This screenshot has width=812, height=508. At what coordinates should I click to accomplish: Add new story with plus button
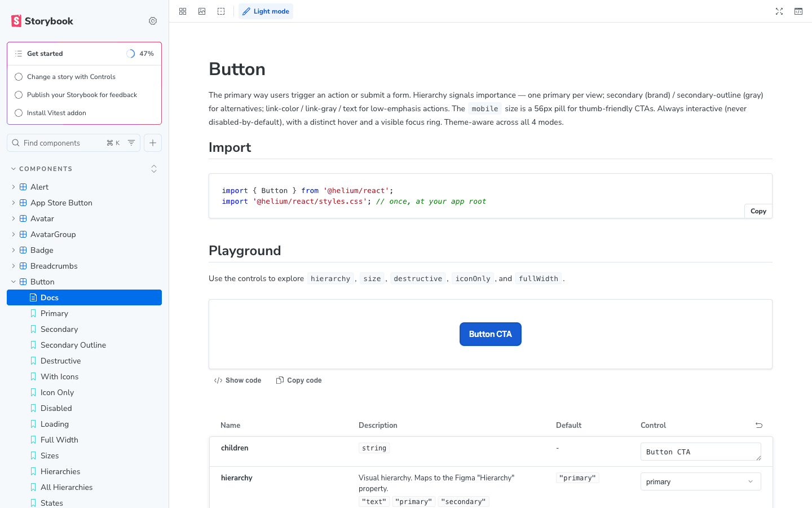(x=153, y=143)
